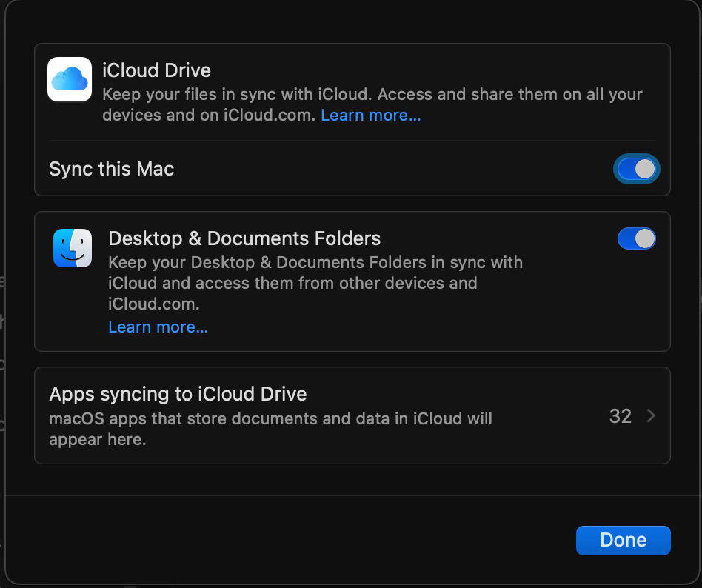702x588 pixels.
Task: Click the iCloud Drive cloud icon
Action: click(x=70, y=79)
